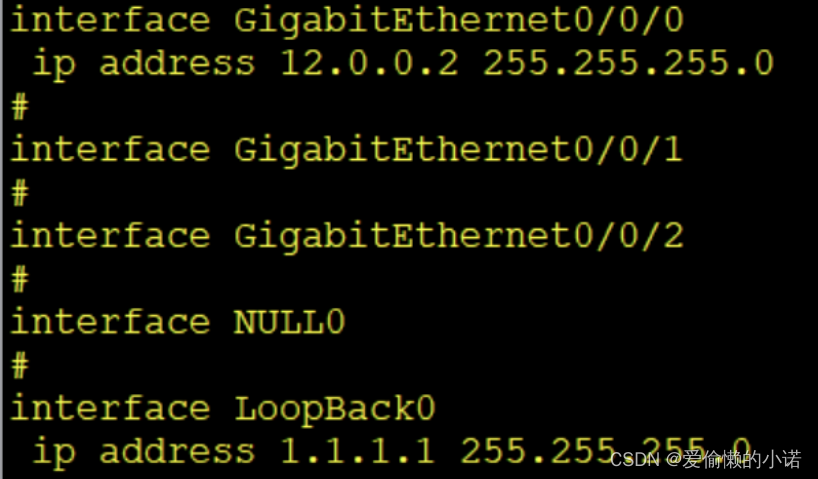Click the first hash separator line

(20, 107)
